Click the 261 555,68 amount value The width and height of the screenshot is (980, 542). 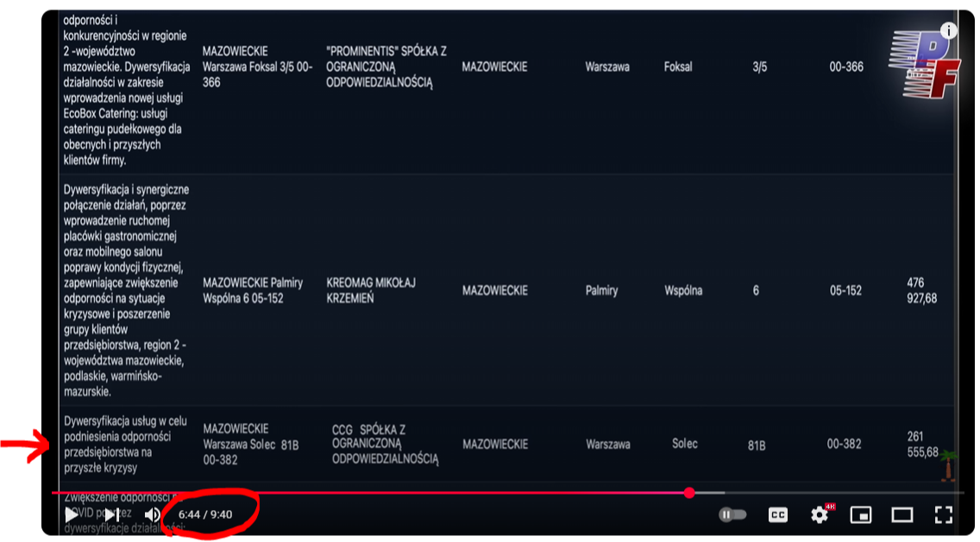click(x=921, y=444)
